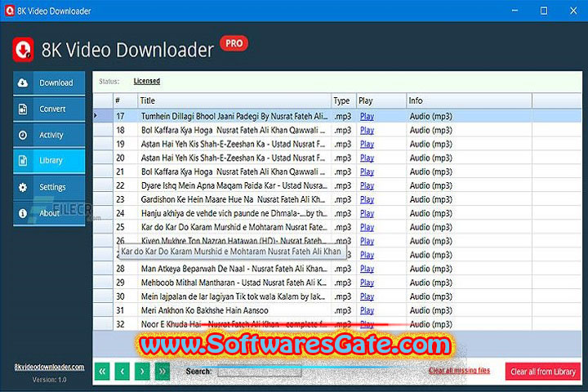Image resolution: width=588 pixels, height=392 pixels.
Task: Play track 26 Kiven Mukhre Ton
Action: click(367, 241)
